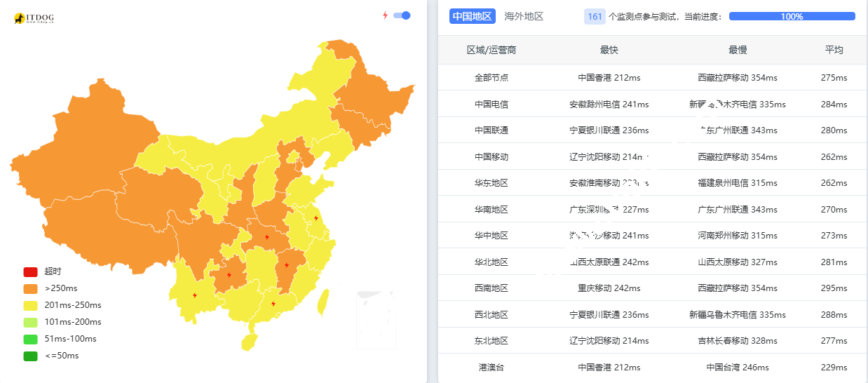Select the 港澳台 row label

point(491,367)
